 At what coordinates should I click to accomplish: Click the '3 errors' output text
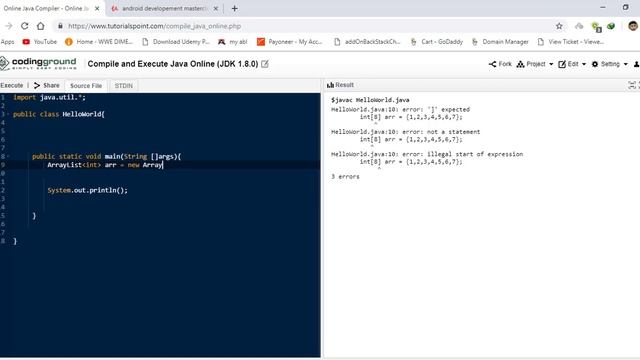(345, 176)
